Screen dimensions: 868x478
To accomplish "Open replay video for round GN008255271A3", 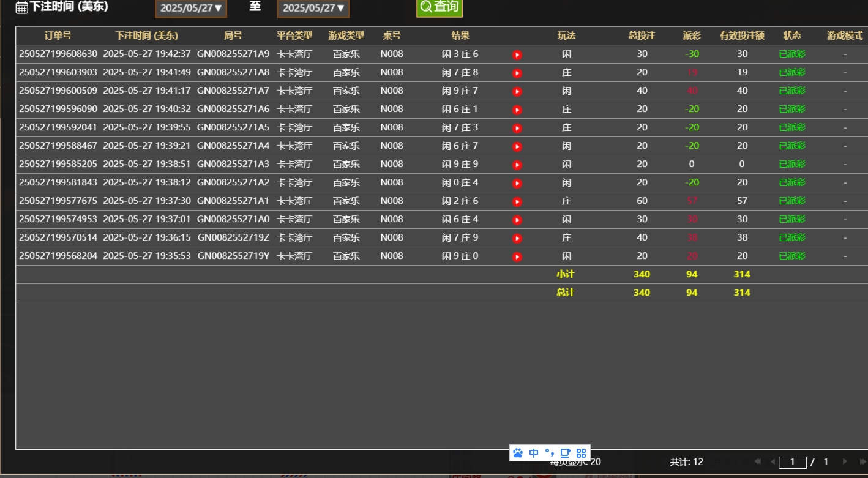I will click(x=517, y=165).
